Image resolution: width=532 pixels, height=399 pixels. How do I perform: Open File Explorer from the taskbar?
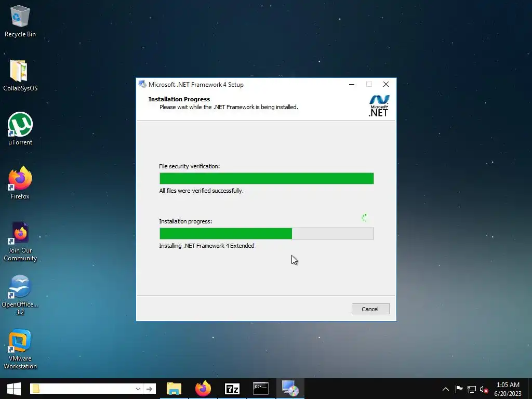point(174,389)
